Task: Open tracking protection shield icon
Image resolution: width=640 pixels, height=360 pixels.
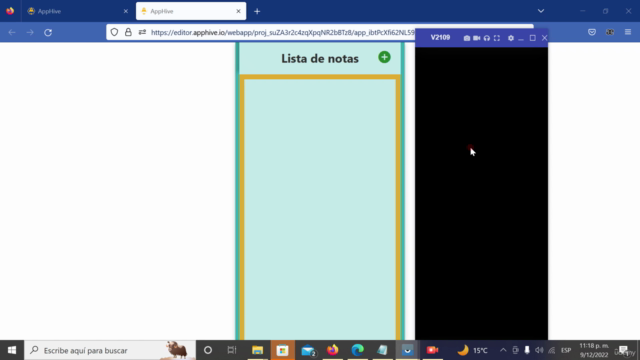Action: click(x=114, y=32)
